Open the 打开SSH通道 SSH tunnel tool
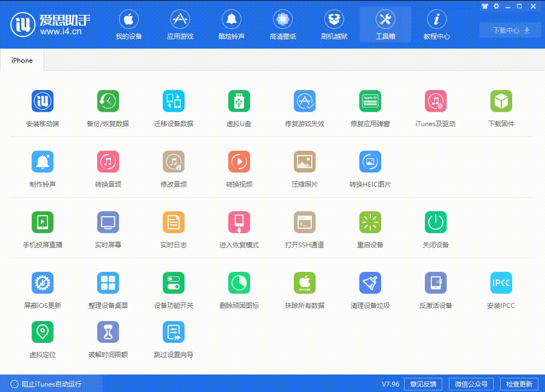Viewport: 545px width, 392px height. (304, 228)
